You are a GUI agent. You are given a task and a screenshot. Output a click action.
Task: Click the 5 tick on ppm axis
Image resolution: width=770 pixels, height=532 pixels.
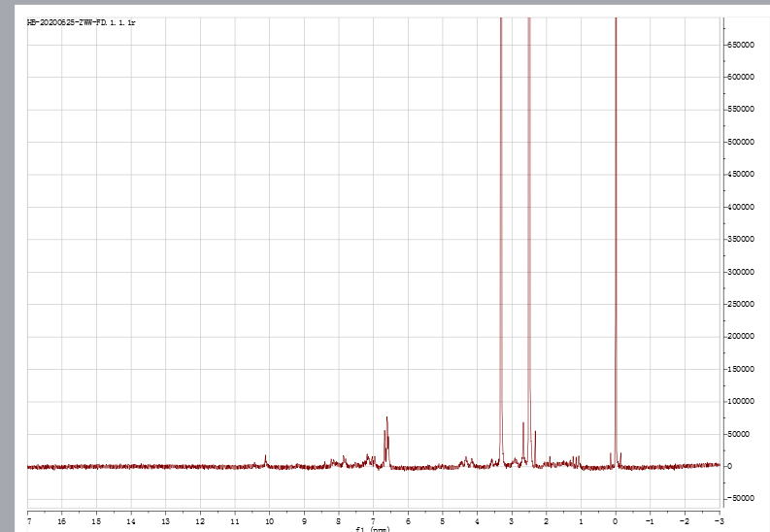[x=442, y=520]
